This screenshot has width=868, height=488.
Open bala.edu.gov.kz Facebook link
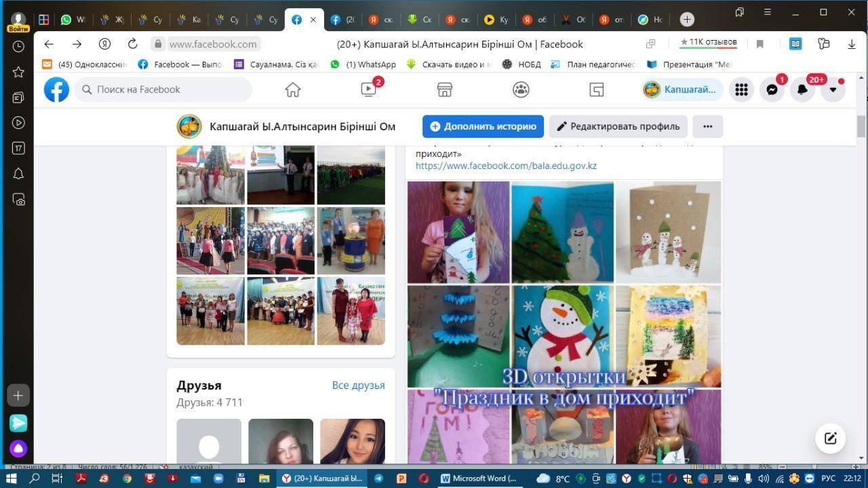click(506, 166)
